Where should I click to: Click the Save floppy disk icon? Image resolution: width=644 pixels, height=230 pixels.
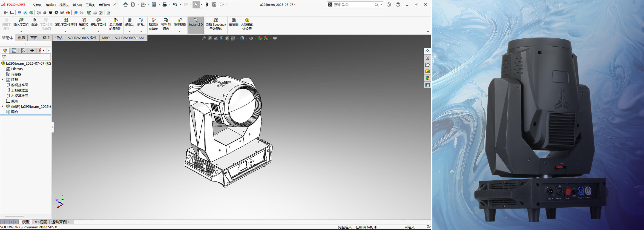(154, 5)
